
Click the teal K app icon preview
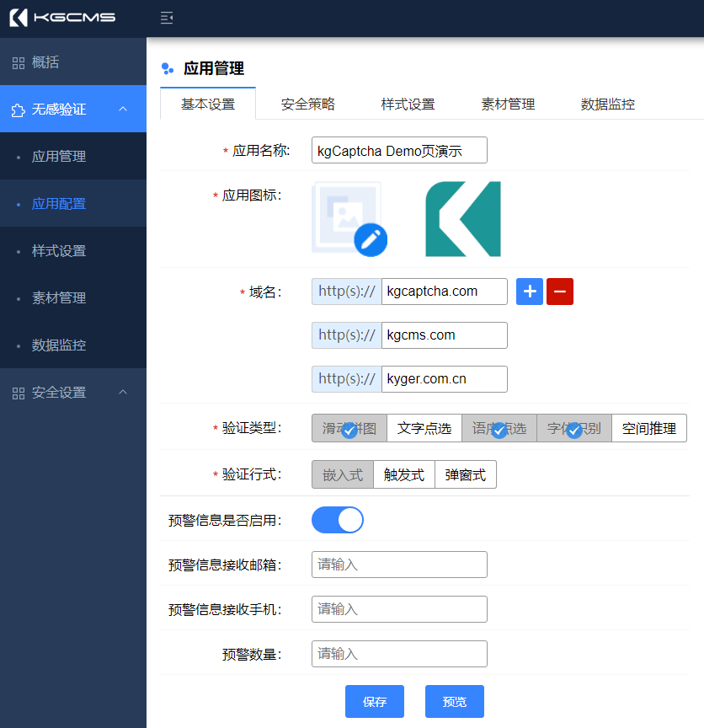[x=463, y=219]
